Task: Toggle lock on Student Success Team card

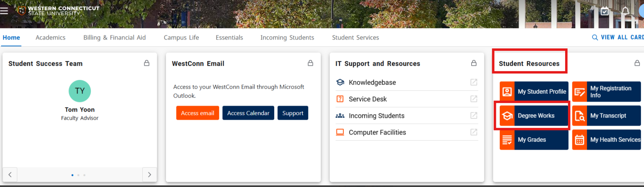Action: tap(147, 63)
